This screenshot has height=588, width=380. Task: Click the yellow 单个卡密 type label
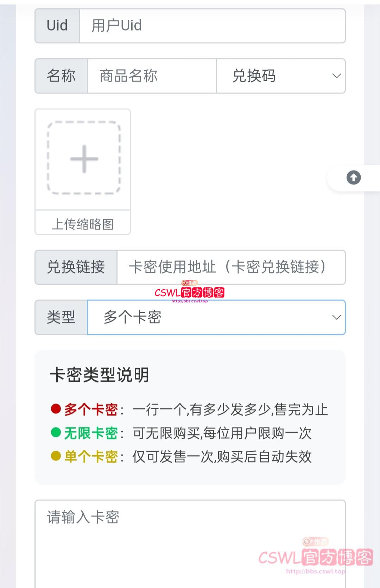(91, 457)
